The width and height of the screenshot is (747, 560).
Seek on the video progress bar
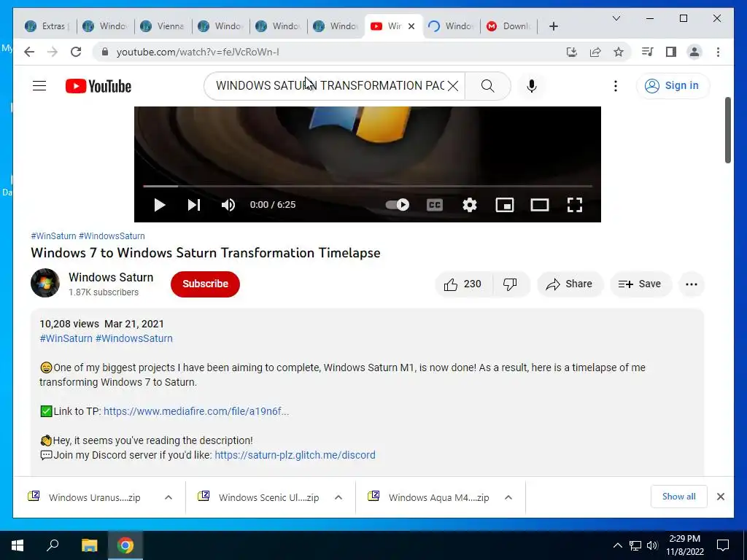pos(368,186)
